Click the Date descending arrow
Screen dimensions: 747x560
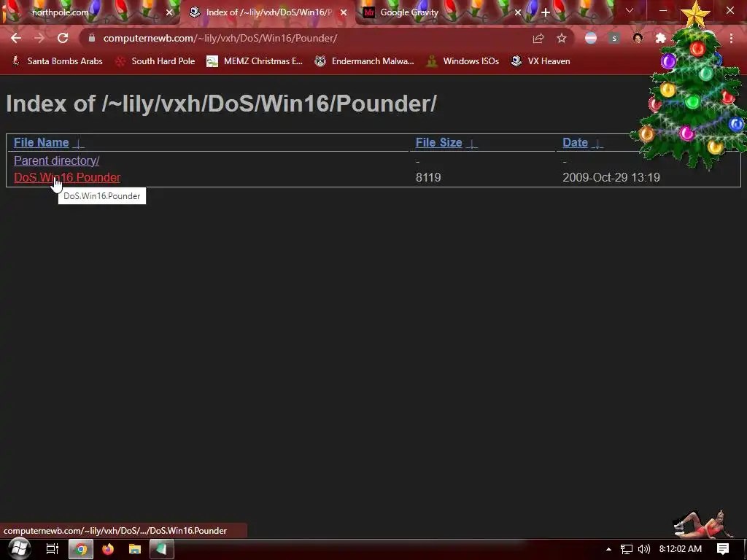(597, 144)
